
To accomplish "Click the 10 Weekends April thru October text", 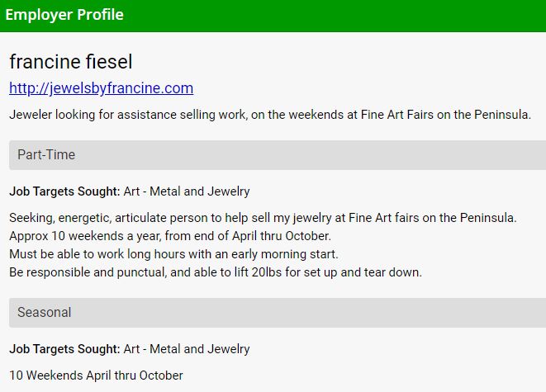I will 96,375.
